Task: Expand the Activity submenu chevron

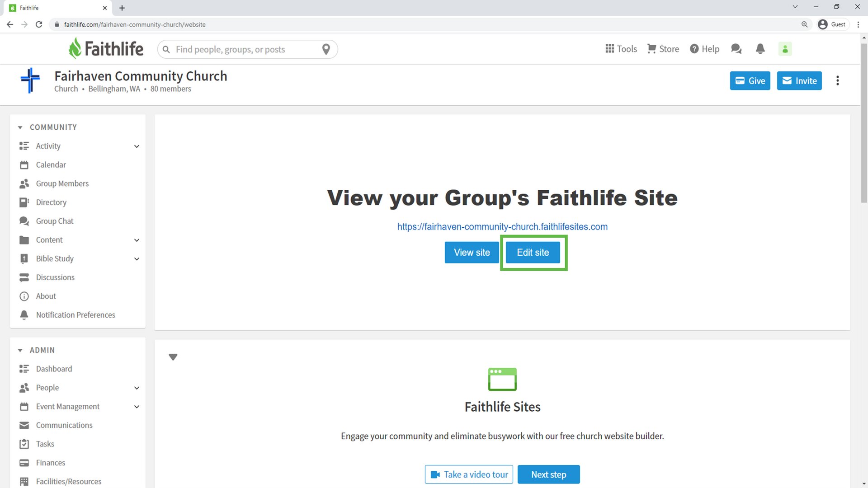Action: tap(137, 146)
